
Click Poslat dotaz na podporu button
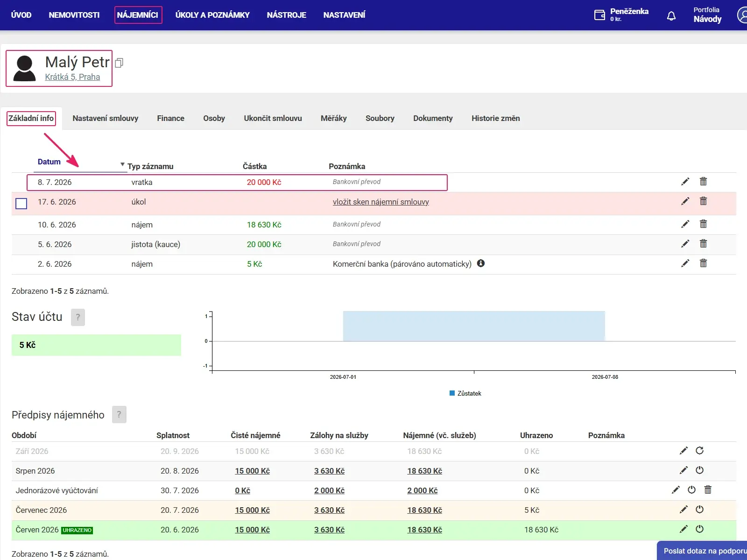click(x=703, y=551)
